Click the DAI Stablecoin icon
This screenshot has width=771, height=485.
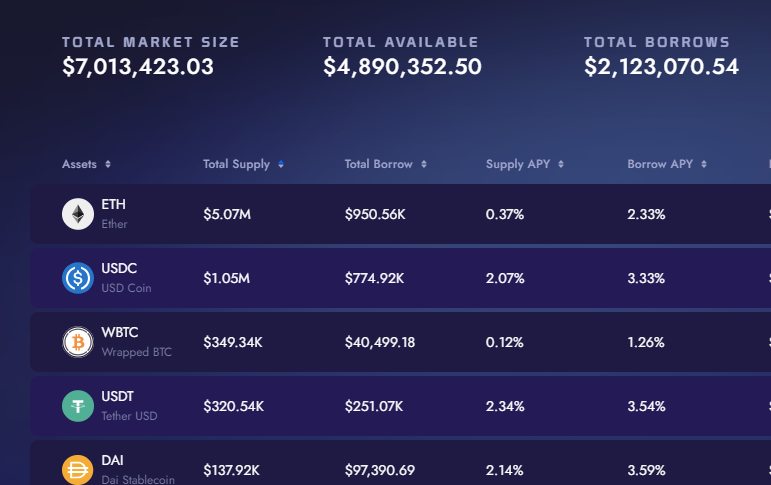click(x=78, y=470)
